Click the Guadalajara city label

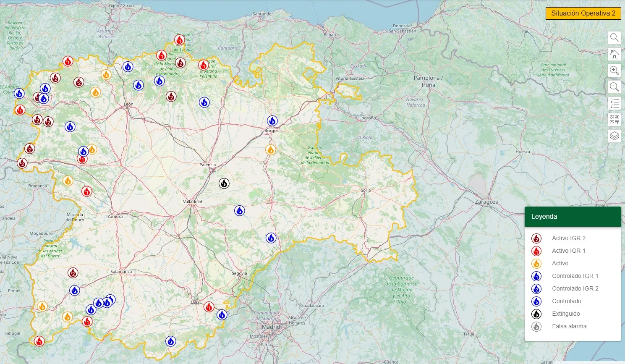click(312, 306)
